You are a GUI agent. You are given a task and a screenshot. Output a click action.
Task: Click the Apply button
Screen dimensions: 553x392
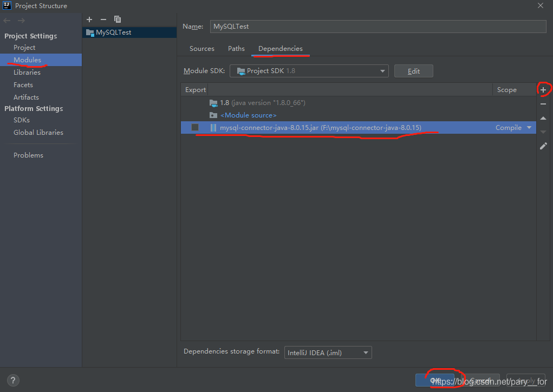point(526,381)
